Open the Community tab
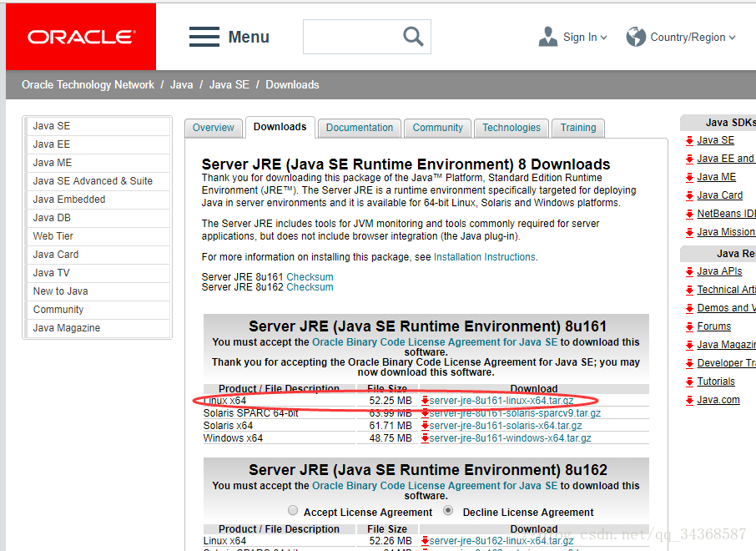This screenshot has height=551, width=756. click(x=438, y=128)
